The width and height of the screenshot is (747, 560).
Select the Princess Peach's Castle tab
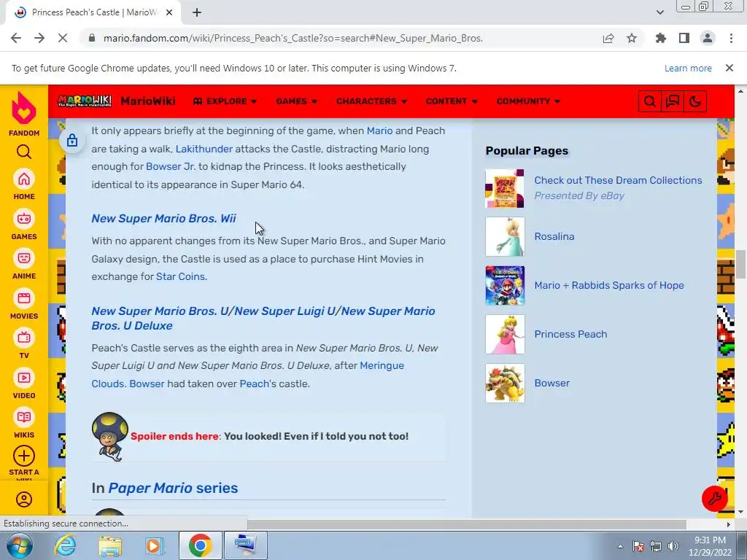[93, 12]
